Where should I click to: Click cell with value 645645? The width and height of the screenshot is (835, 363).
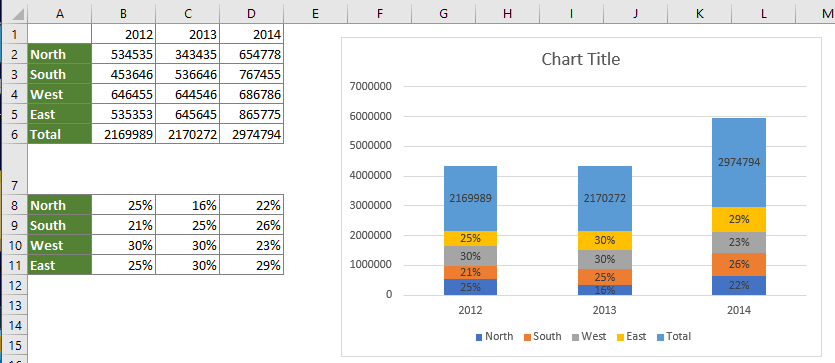[x=187, y=114]
